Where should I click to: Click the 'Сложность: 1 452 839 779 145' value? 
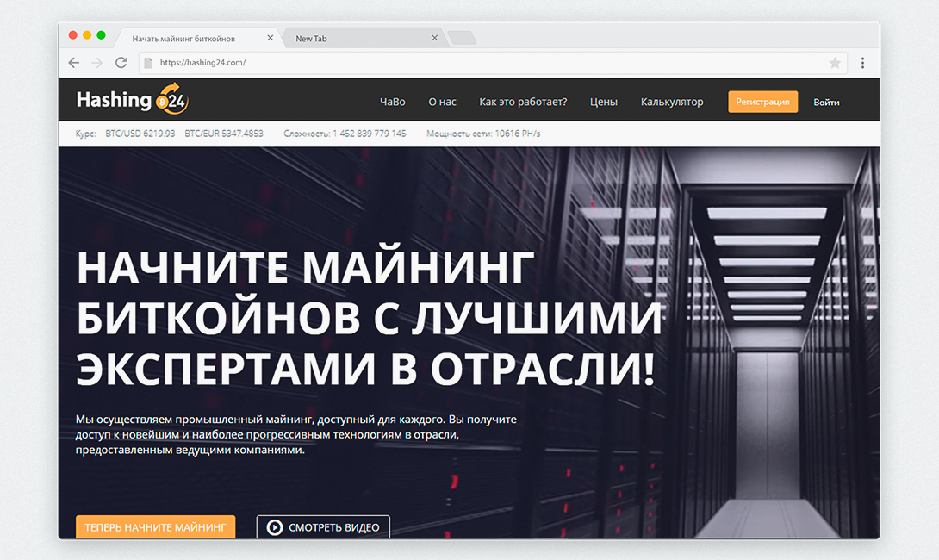(345, 134)
